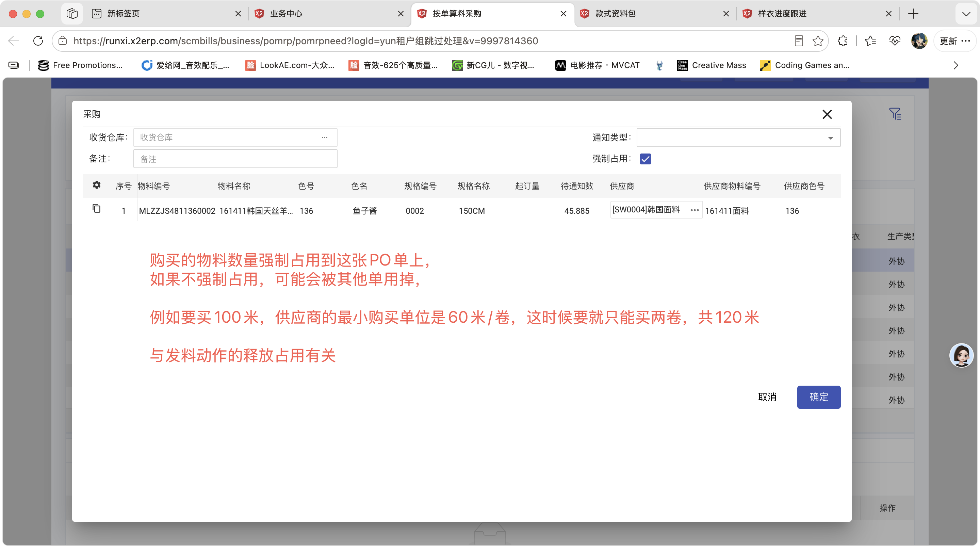Open the 新CG儿 bookmark
The width and height of the screenshot is (980, 548).
(x=493, y=65)
